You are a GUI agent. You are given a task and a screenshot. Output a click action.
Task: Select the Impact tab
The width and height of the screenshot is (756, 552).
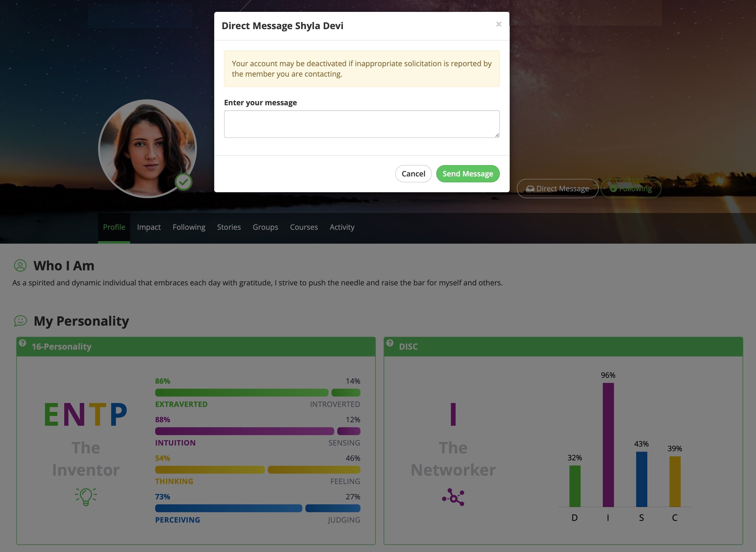click(x=148, y=227)
